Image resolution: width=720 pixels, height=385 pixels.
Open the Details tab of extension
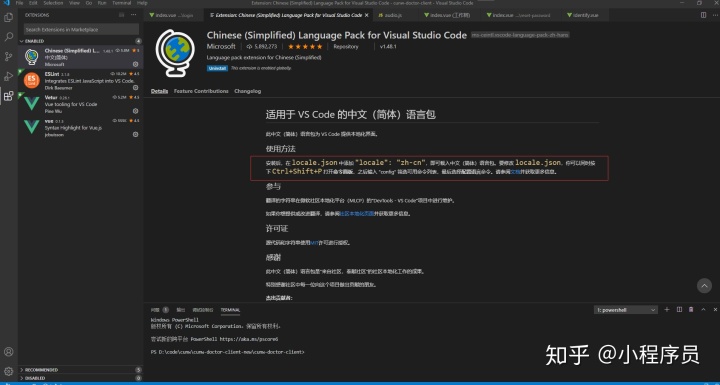(159, 91)
